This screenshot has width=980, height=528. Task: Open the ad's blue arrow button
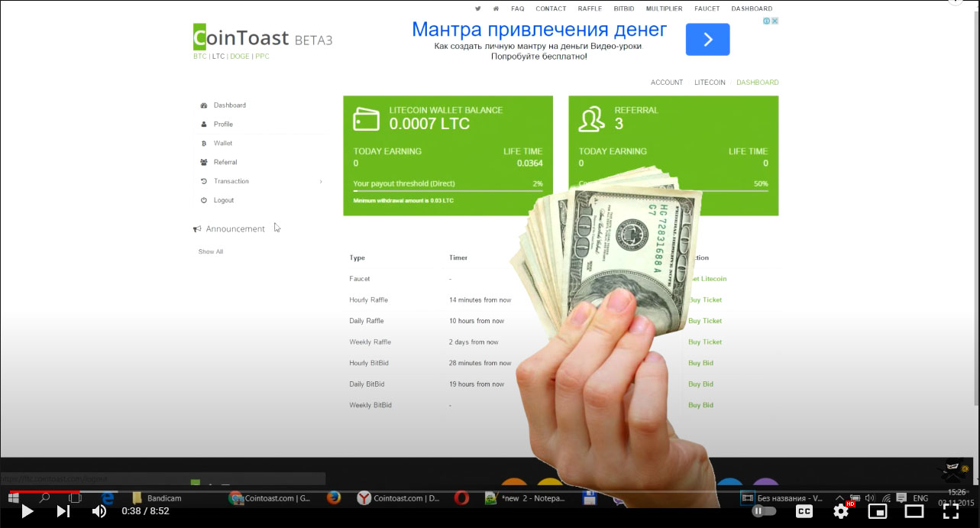point(707,39)
